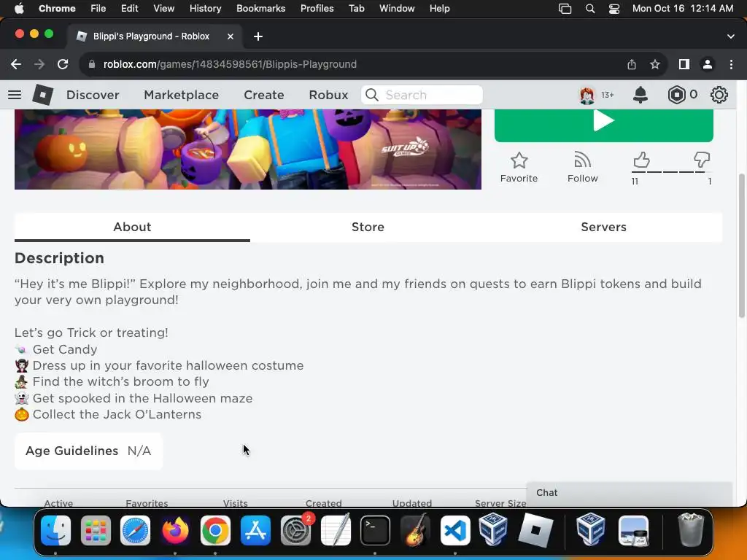Viewport: 747px width, 560px height.
Task: Open the Window menu
Action: [397, 9]
